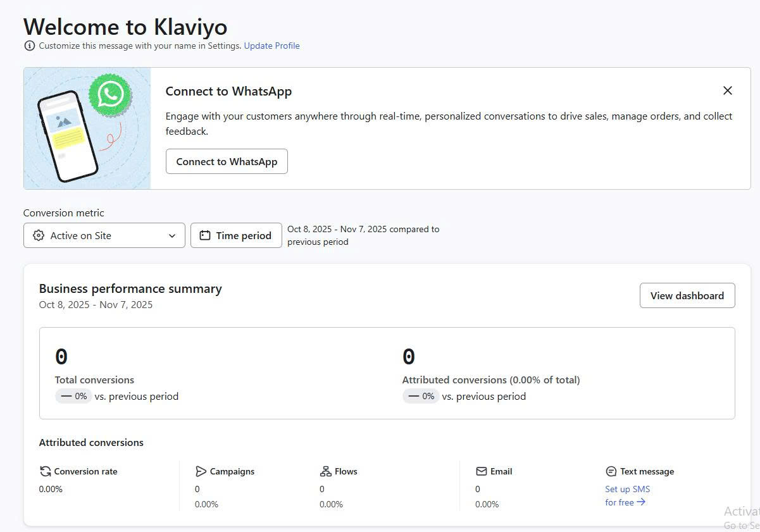
Task: Expand the chevron on the metric selector
Action: 171,235
